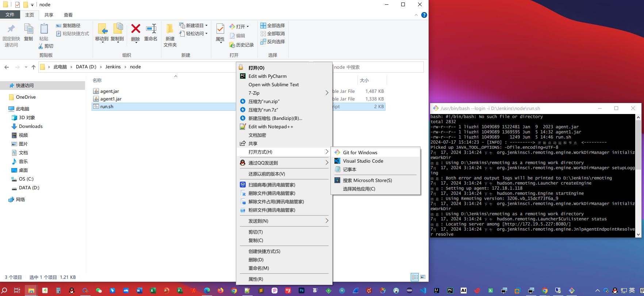This screenshot has height=296, width=644.
Task: Select 记事本 in the Open with submenu
Action: tap(376, 170)
